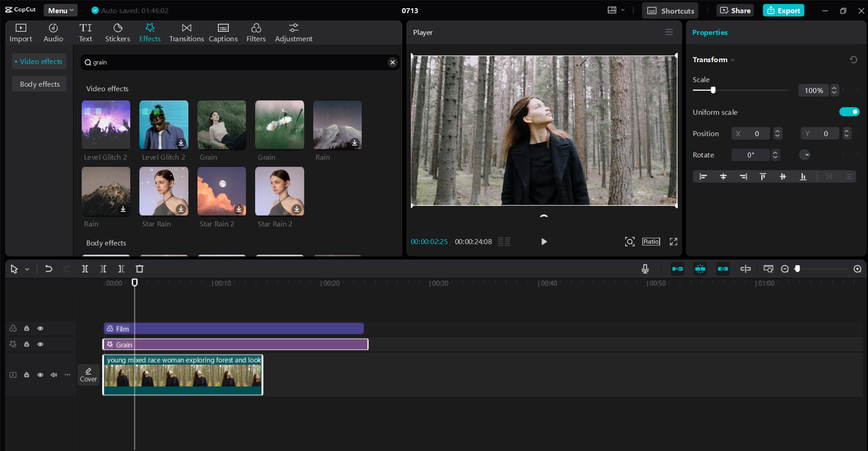The height and width of the screenshot is (451, 868).
Task: Click the Export button
Action: (x=783, y=10)
